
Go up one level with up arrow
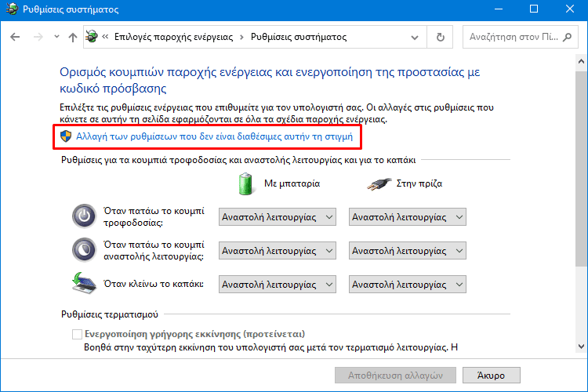(73, 37)
